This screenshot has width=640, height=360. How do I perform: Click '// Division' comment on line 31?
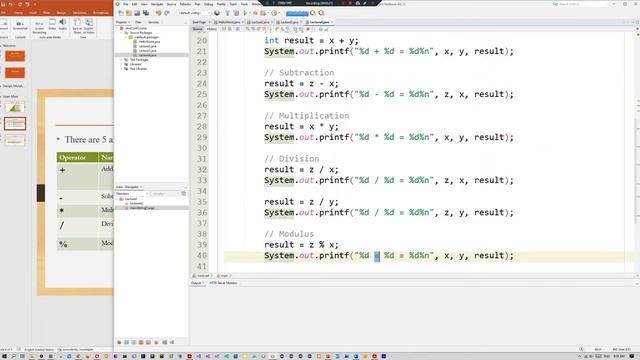(x=291, y=159)
